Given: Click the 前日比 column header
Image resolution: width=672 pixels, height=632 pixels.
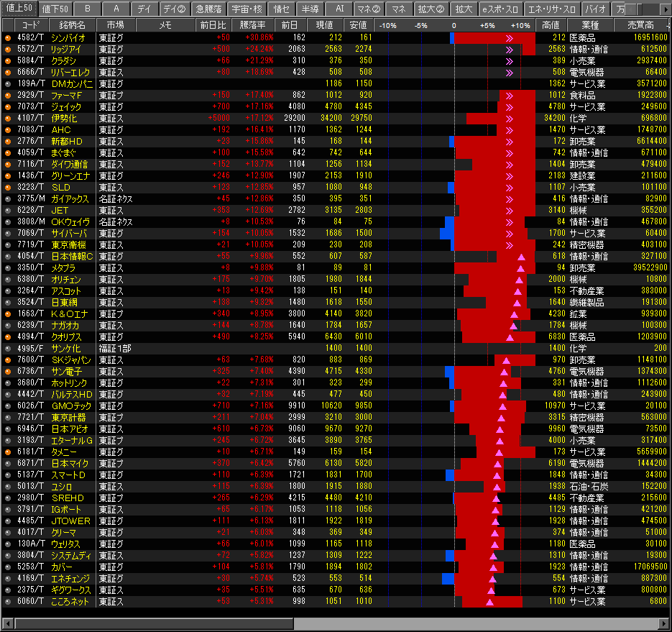Looking at the screenshot, I should 213,25.
